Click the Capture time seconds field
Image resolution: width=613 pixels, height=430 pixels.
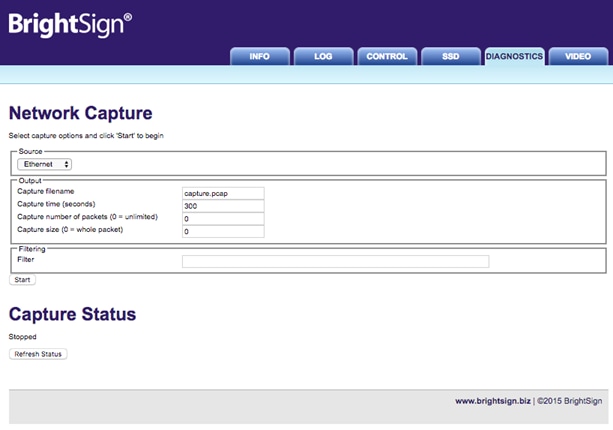[223, 206]
